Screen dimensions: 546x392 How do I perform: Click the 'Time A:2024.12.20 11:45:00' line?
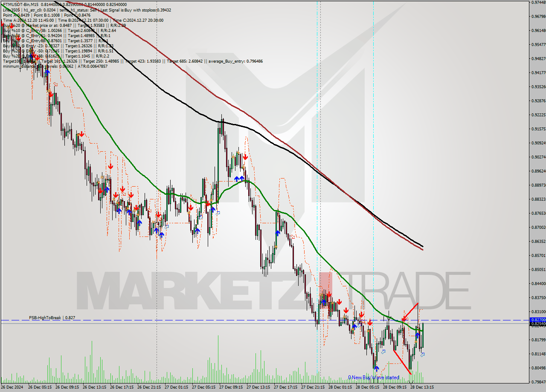pyautogui.click(x=28, y=20)
